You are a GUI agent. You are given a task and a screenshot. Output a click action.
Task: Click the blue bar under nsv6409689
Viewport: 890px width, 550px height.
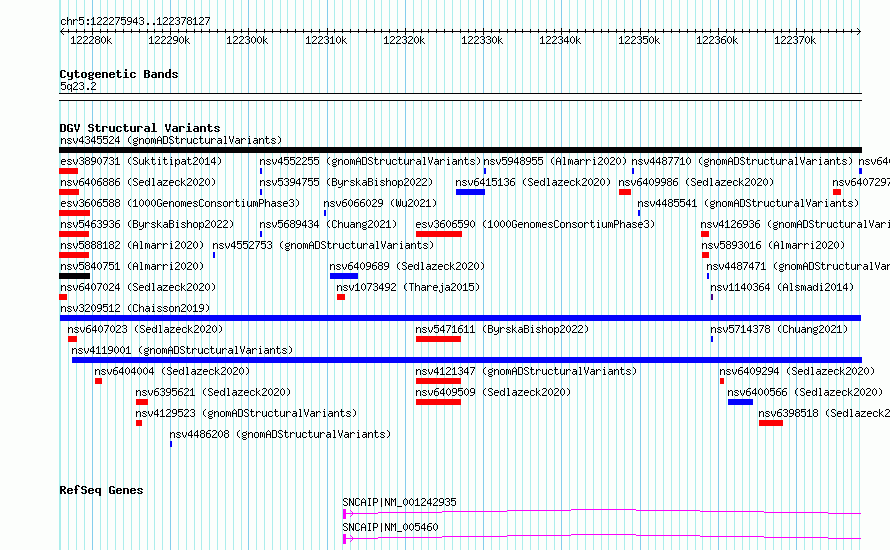(344, 276)
